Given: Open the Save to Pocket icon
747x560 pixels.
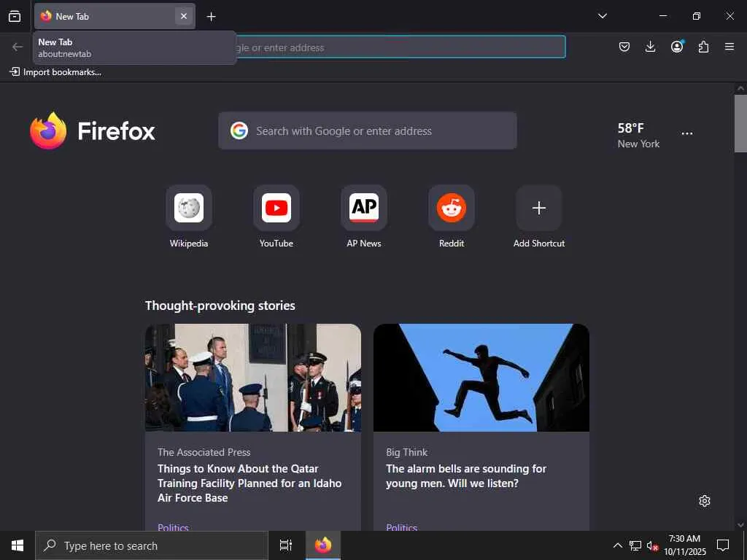Looking at the screenshot, I should click(x=624, y=47).
